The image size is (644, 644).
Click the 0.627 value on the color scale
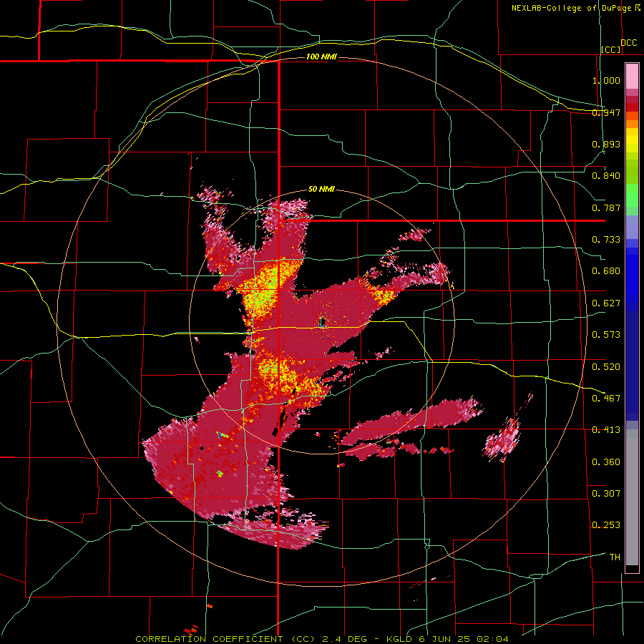point(606,303)
